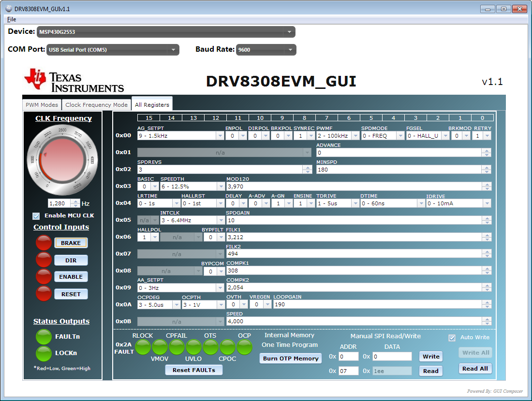Click the Reset FAULTs button
The height and width of the screenshot is (401, 532).
194,370
